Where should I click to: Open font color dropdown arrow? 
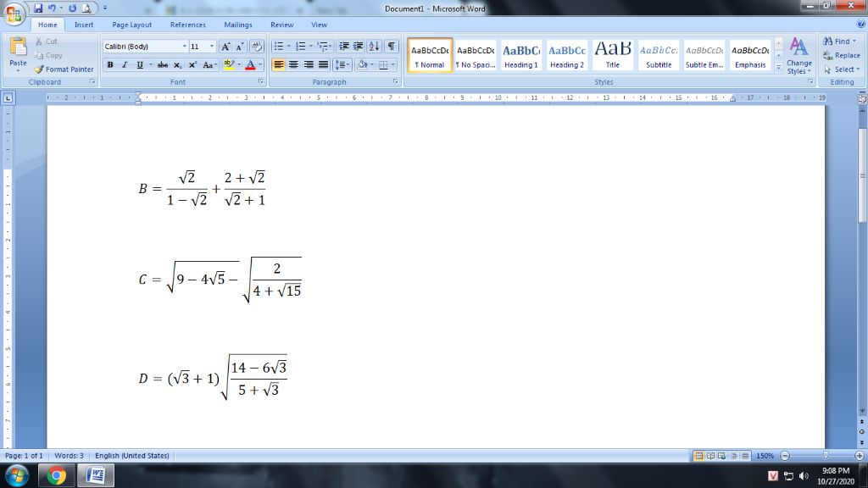260,64
